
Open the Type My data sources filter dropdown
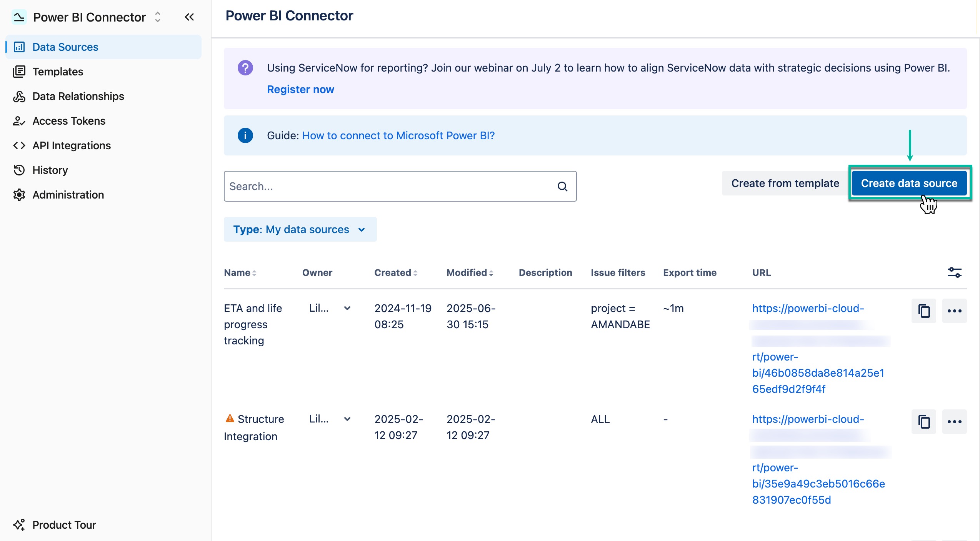(300, 229)
